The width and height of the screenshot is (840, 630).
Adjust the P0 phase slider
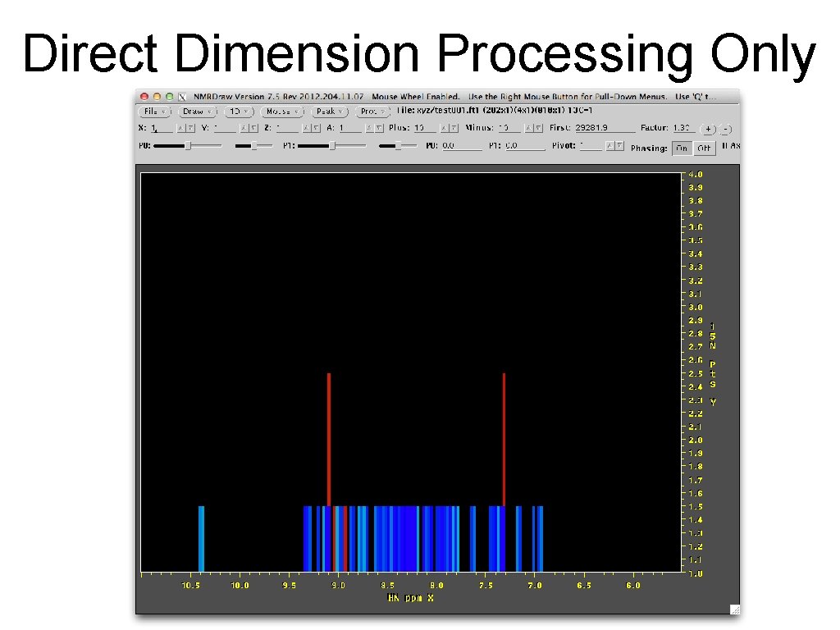187,147
